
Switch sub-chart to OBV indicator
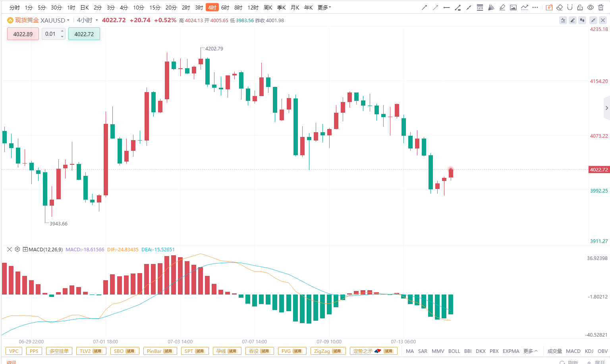pyautogui.click(x=602, y=351)
